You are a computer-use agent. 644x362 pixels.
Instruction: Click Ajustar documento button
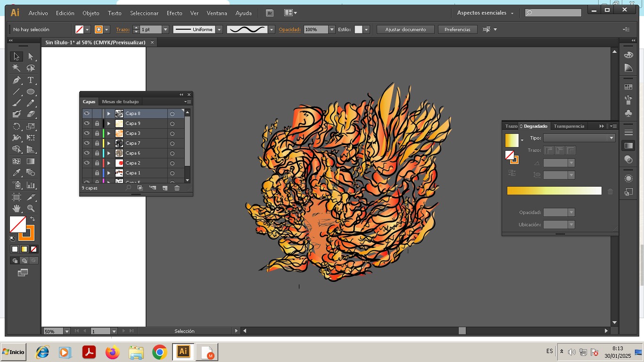point(405,30)
